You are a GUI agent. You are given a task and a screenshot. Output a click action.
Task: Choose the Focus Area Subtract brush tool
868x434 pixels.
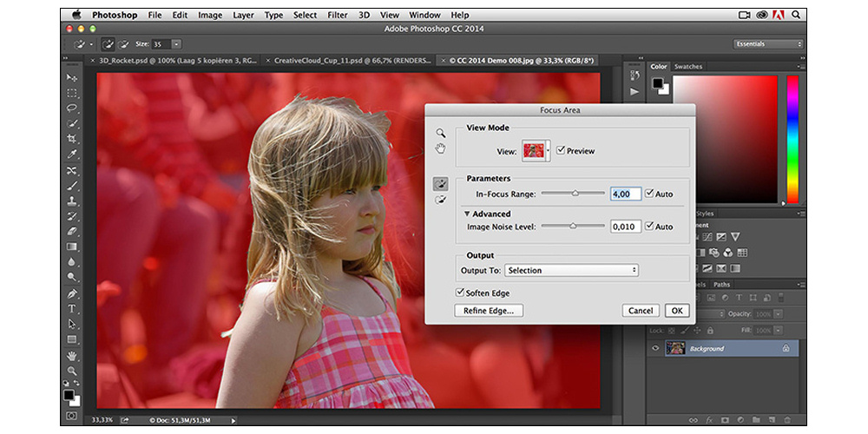[x=441, y=200]
